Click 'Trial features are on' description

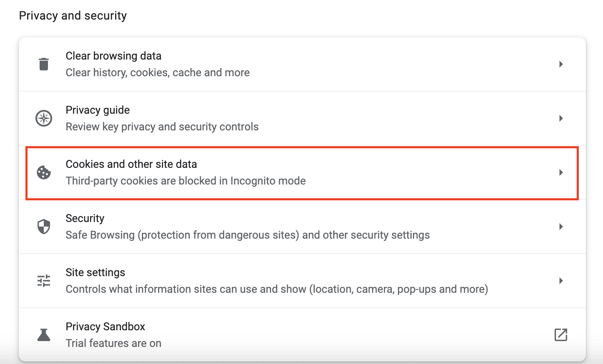113,343
